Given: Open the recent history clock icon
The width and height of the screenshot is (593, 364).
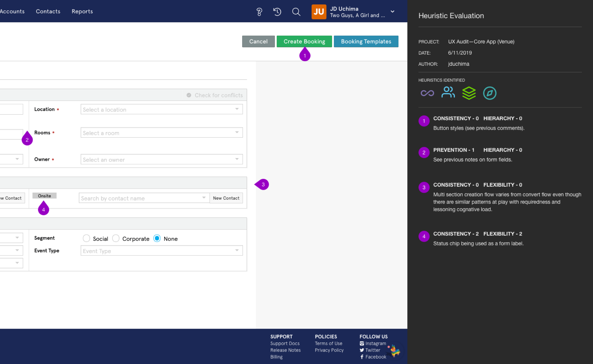Looking at the screenshot, I should [x=277, y=12].
